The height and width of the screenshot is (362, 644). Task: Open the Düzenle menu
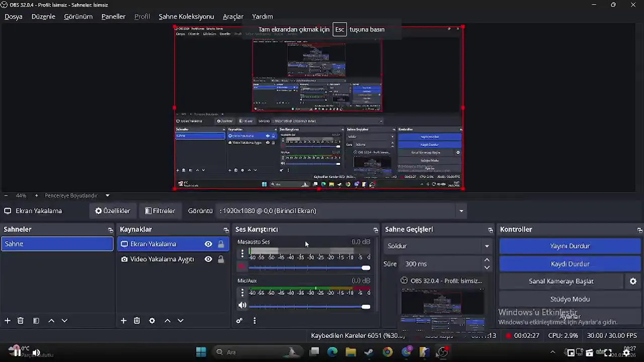coord(43,17)
